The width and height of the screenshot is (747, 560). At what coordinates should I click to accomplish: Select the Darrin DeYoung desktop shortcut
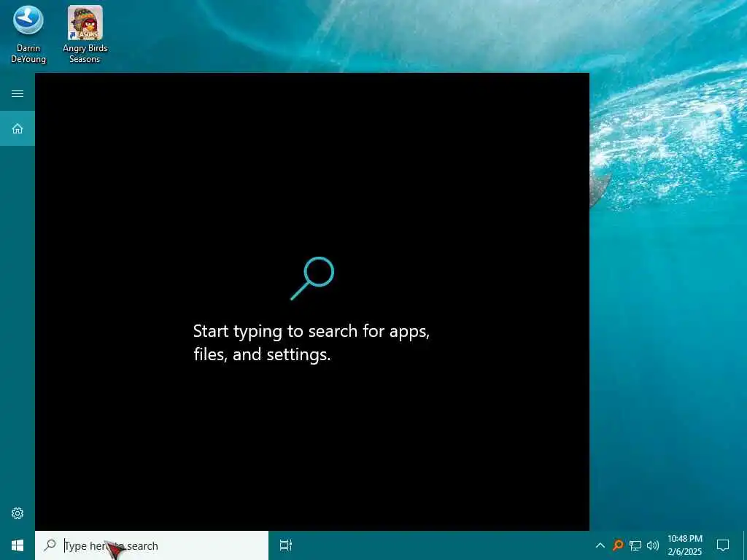point(28,34)
